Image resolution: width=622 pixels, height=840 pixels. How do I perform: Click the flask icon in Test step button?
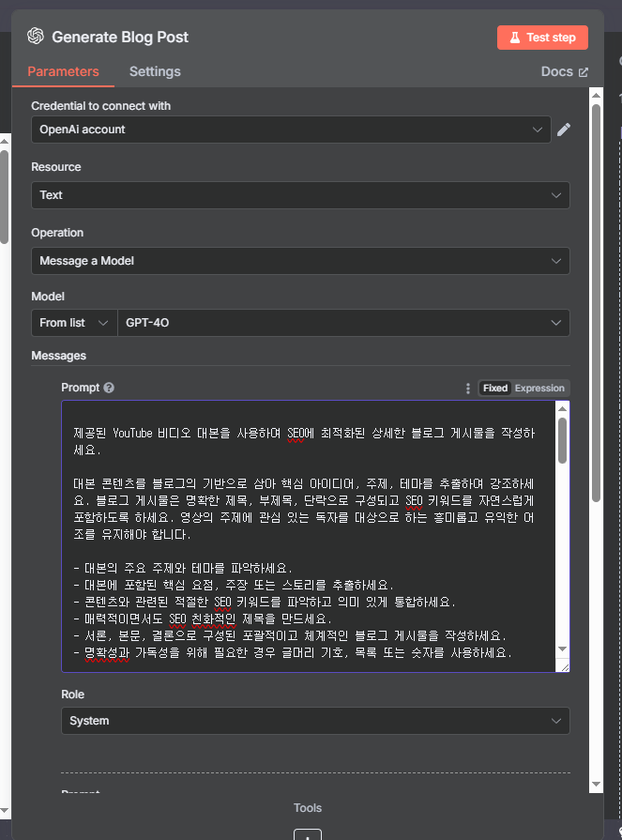click(x=514, y=38)
